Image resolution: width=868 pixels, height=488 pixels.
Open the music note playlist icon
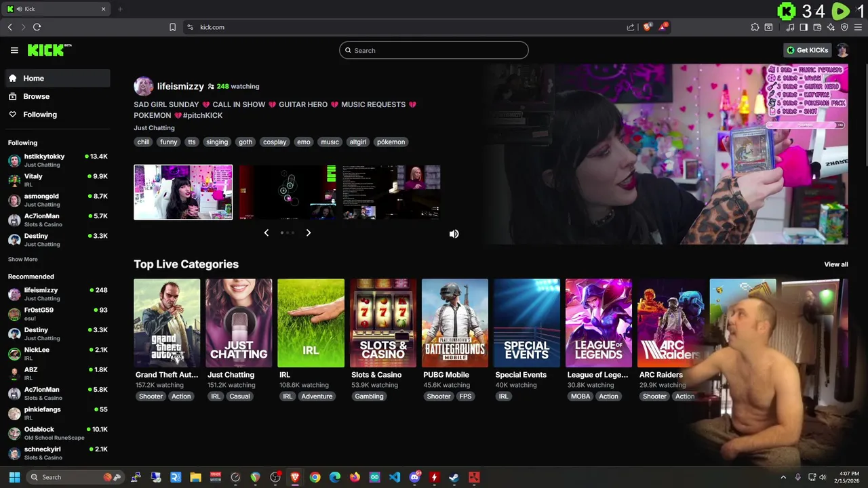point(790,27)
